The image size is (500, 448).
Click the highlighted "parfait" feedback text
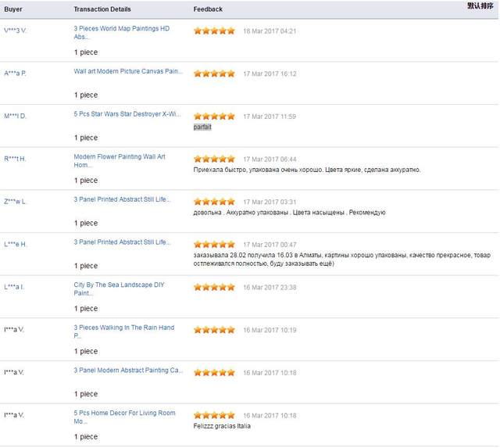[x=202, y=127]
